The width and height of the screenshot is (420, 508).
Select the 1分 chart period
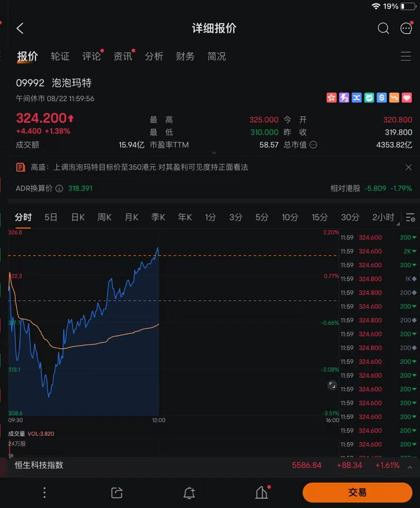click(x=211, y=217)
